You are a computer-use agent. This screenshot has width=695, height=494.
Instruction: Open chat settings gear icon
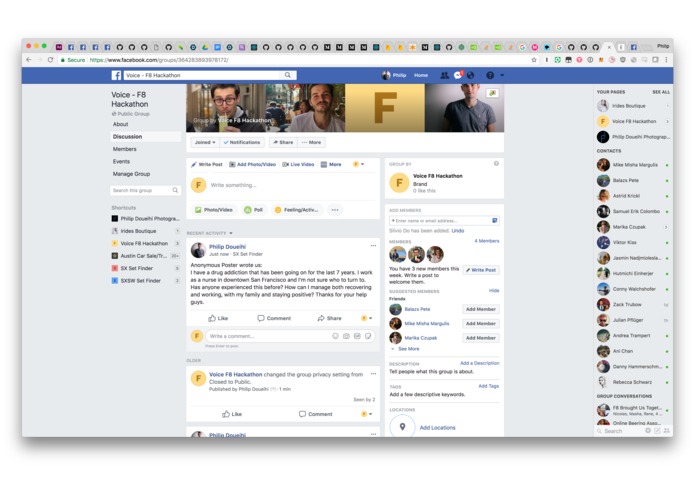648,431
